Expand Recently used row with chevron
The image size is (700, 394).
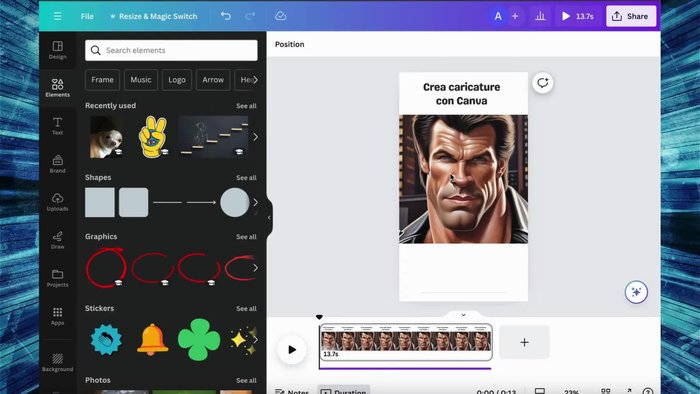(255, 137)
